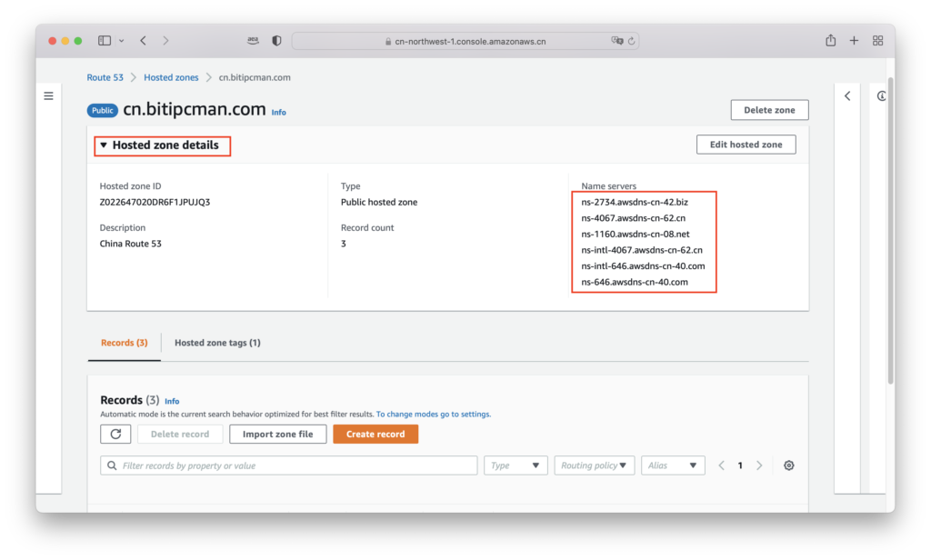Click the privacy shield icon

276,41
